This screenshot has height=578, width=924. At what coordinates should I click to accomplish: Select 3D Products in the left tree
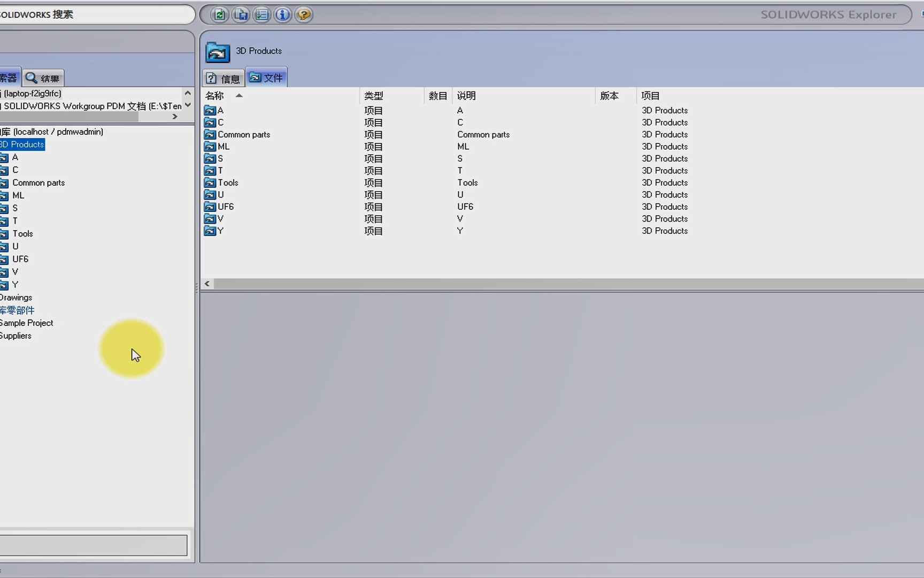click(x=22, y=144)
